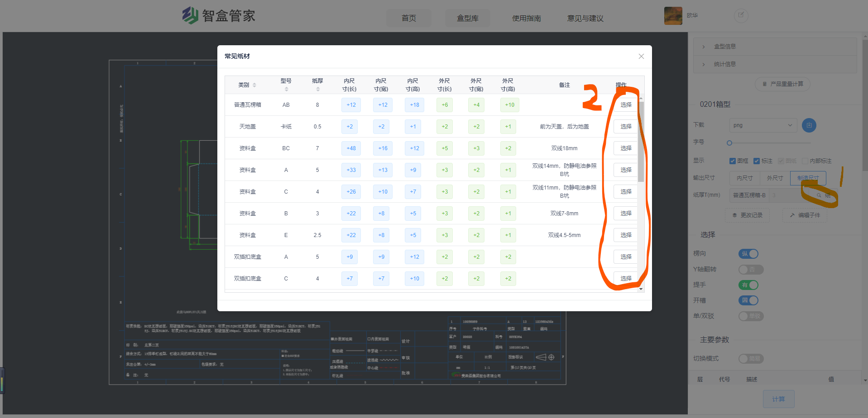Click the edit profile icon
Viewport: 868px width, 418px height.
741,15
